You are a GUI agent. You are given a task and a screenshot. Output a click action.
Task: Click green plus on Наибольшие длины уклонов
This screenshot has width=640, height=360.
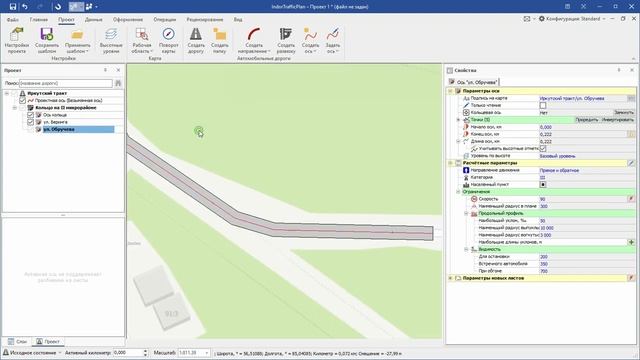click(x=631, y=242)
